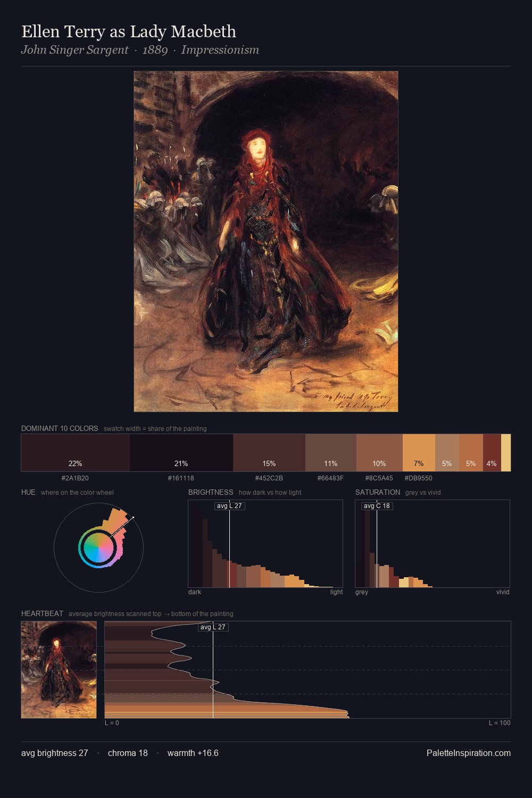Image resolution: width=532 pixels, height=798 pixels.
Task: Click the HEARTBEAT section heading
Action: click(42, 614)
